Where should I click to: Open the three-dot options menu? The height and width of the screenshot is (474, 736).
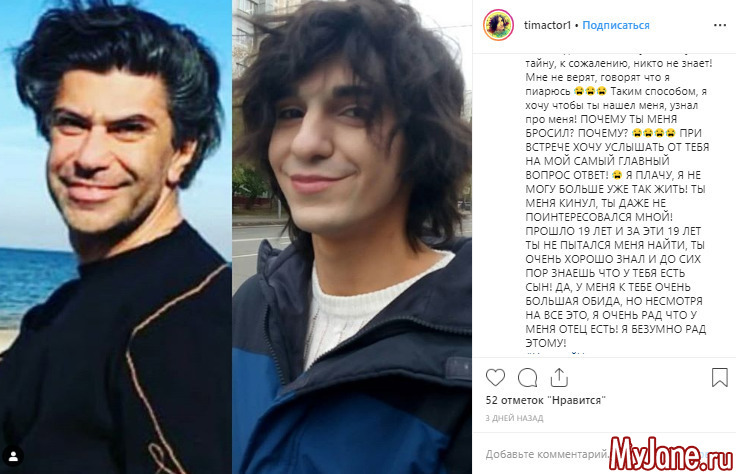pyautogui.click(x=720, y=25)
